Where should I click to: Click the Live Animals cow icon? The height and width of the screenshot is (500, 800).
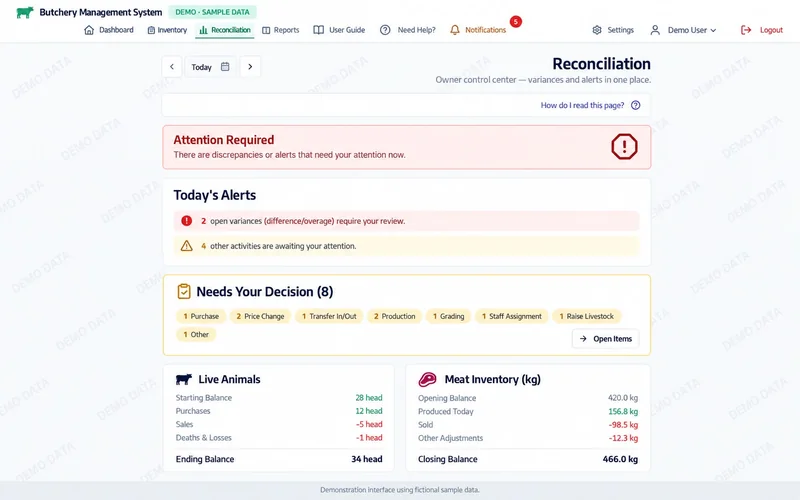point(184,379)
